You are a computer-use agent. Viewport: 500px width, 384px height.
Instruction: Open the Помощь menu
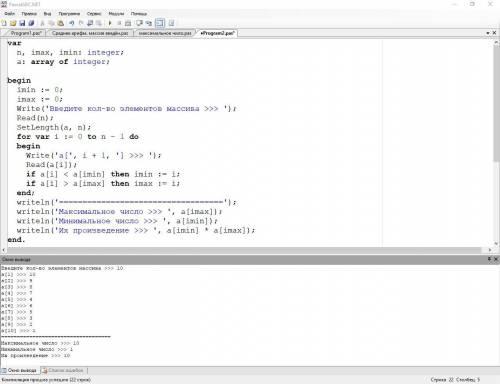pos(139,14)
